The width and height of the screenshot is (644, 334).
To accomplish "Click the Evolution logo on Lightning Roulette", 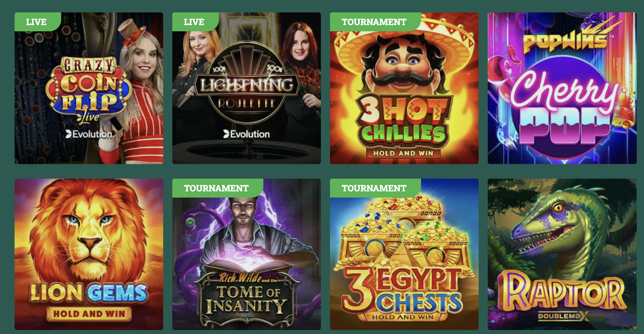I will (x=246, y=134).
